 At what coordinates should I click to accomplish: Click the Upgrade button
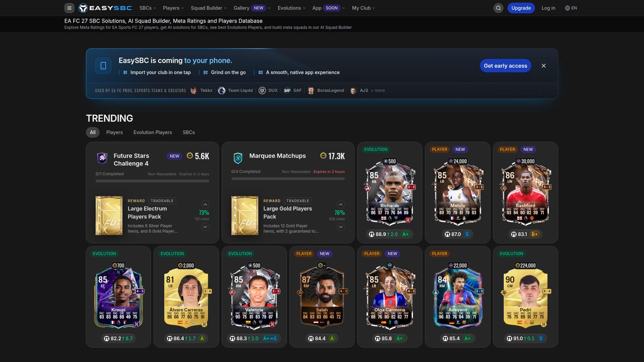pyautogui.click(x=521, y=8)
